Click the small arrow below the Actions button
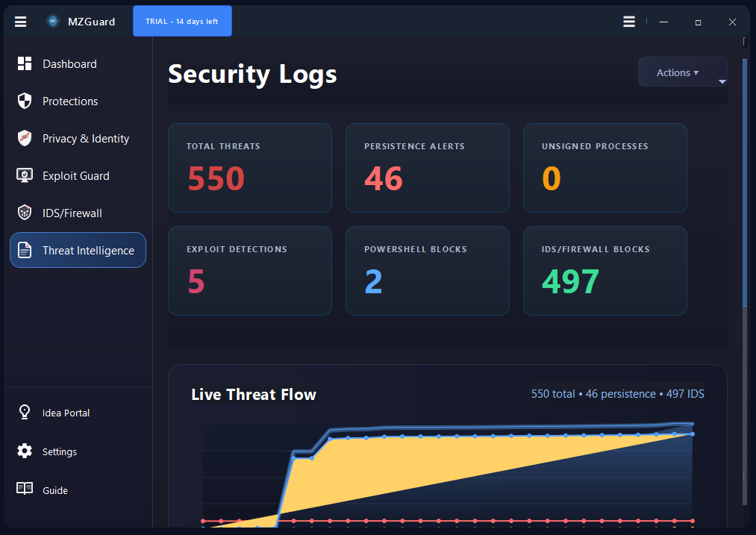Image resolution: width=756 pixels, height=535 pixels. (x=722, y=82)
